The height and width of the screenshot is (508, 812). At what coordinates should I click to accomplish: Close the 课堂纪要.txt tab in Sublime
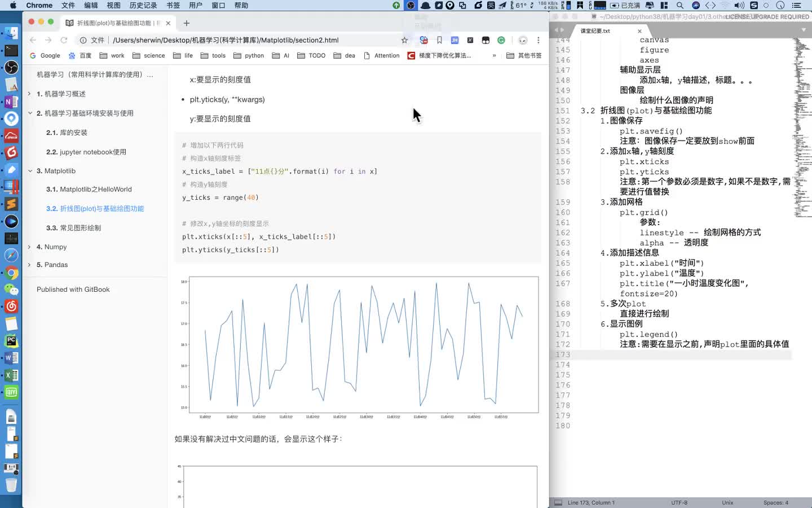639,31
